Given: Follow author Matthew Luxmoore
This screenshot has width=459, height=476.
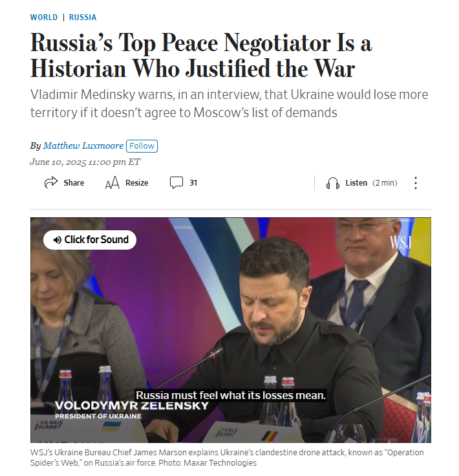Looking at the screenshot, I should click(142, 146).
